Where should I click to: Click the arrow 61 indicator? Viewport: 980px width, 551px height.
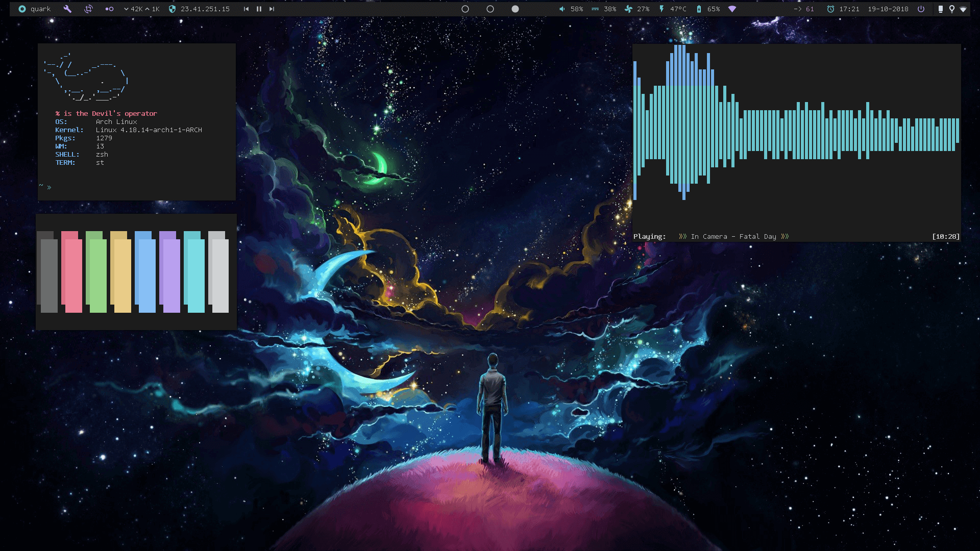[x=804, y=9]
